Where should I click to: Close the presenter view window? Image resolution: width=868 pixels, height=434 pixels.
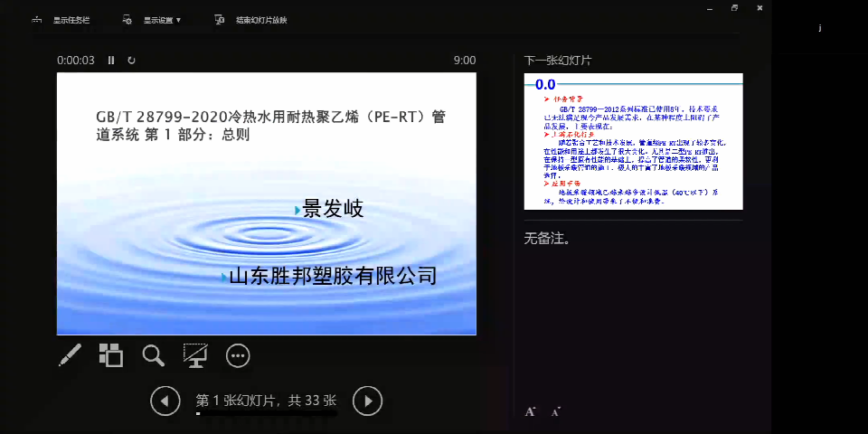tap(760, 8)
